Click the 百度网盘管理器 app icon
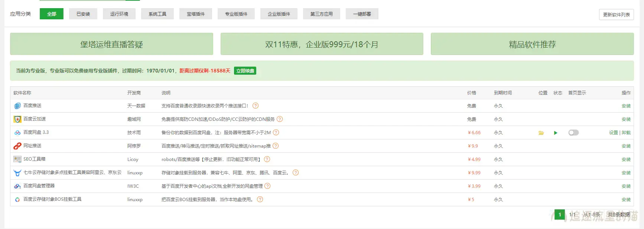644x229 pixels. [17, 186]
